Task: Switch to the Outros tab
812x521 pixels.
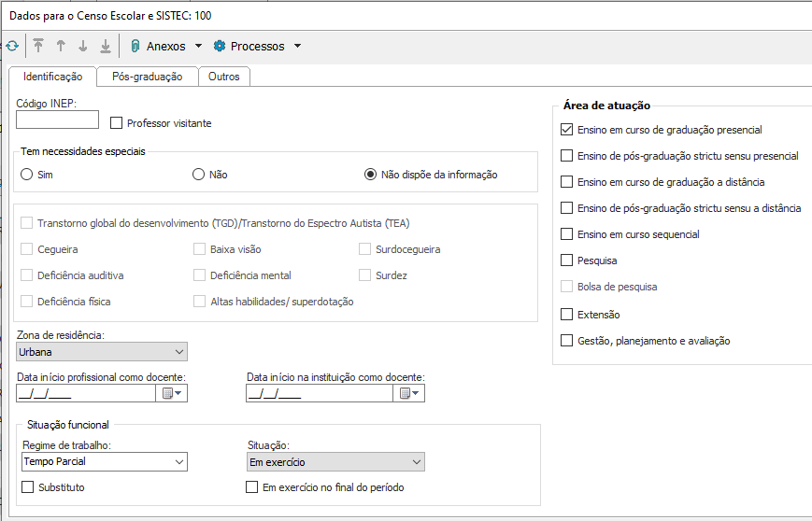Action: [224, 77]
